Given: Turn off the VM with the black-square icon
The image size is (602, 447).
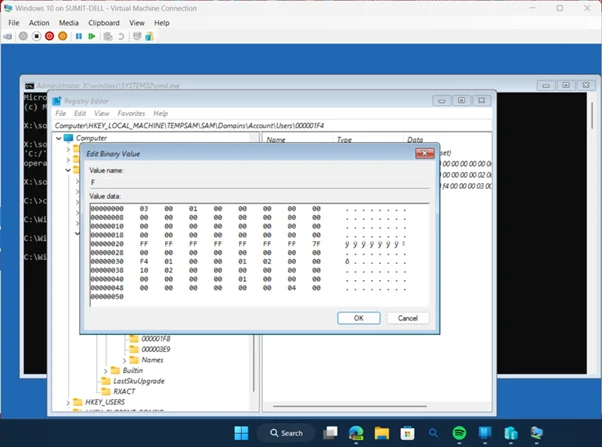Looking at the screenshot, I should tap(36, 36).
